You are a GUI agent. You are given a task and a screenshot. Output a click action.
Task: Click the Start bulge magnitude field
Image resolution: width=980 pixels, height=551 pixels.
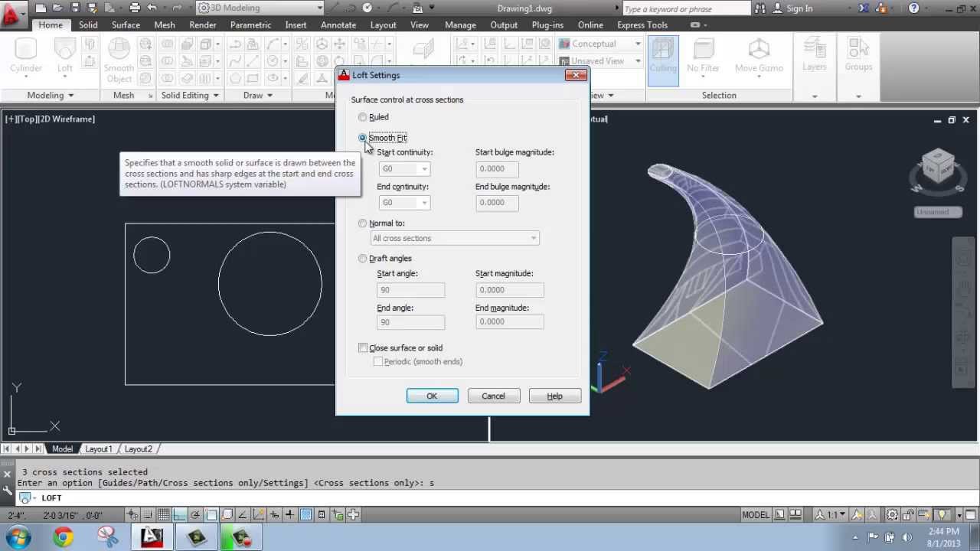tap(497, 168)
